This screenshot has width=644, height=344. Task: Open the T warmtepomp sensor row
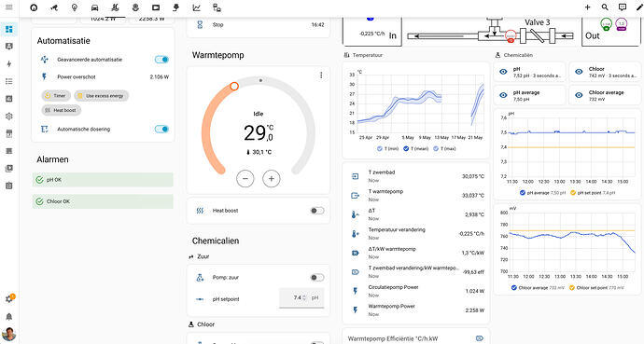point(416,195)
